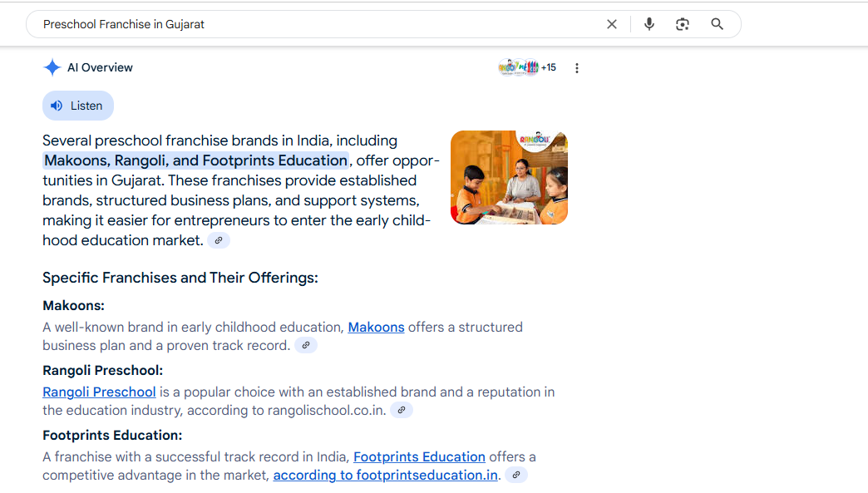Click the source favicons cluster
The width and height of the screenshot is (868, 493).
(x=518, y=67)
